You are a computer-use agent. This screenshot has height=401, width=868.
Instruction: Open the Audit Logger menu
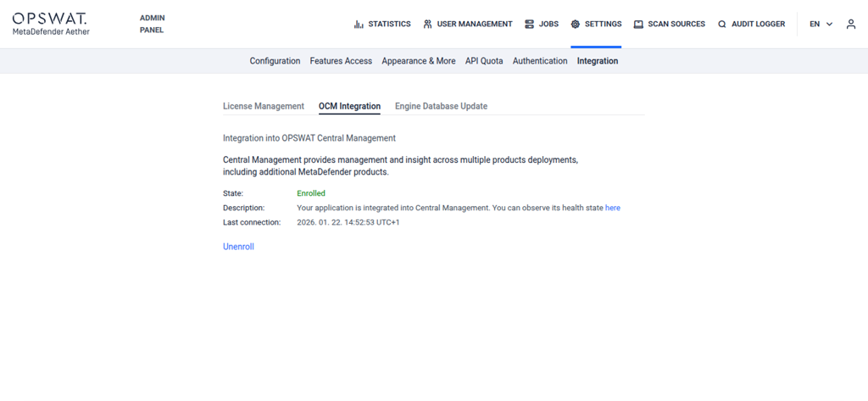(x=752, y=25)
